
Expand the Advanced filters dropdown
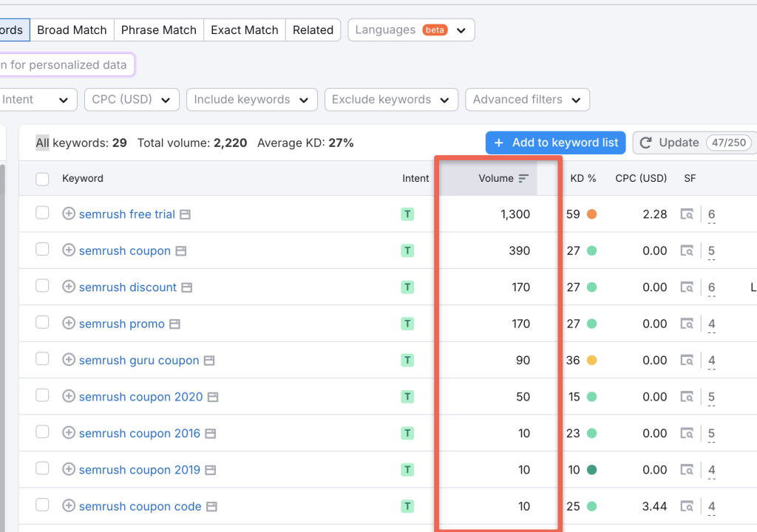pos(527,99)
